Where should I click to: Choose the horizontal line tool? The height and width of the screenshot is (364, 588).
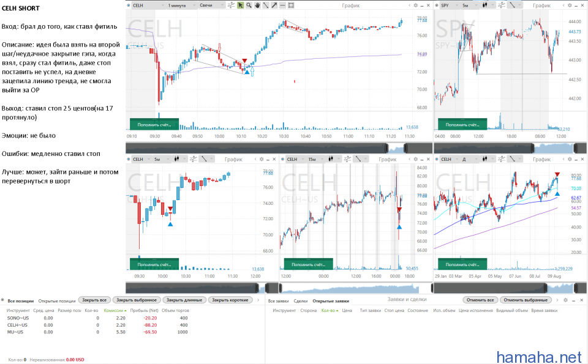coord(282,6)
